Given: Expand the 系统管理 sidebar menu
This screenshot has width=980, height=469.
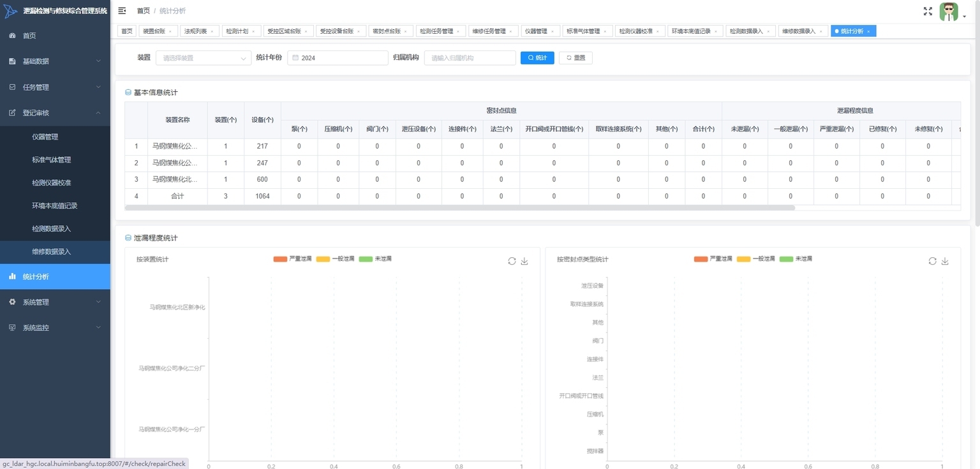Looking at the screenshot, I should click(55, 302).
